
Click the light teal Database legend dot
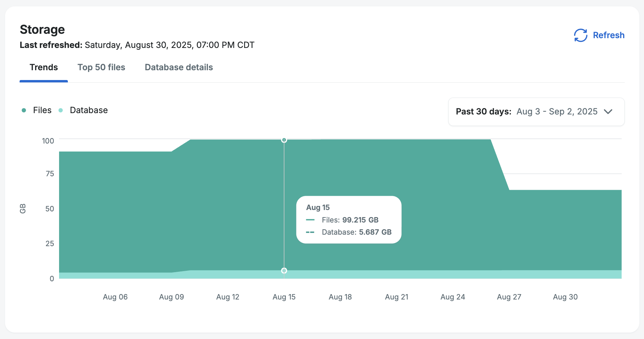tap(61, 110)
